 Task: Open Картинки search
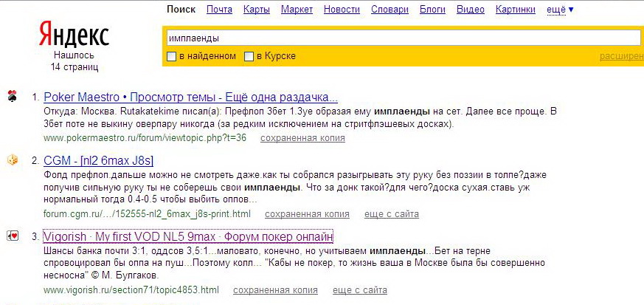(516, 9)
